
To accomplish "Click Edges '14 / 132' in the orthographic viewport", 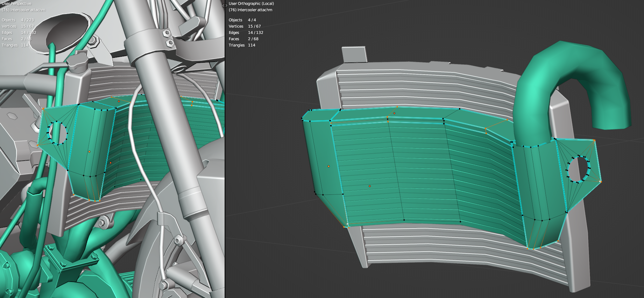I will tap(255, 33).
